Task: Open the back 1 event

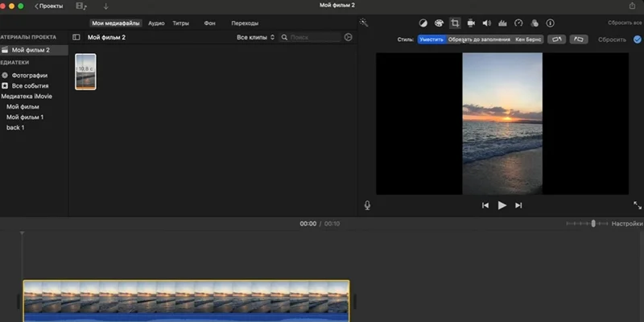Action: (x=15, y=128)
